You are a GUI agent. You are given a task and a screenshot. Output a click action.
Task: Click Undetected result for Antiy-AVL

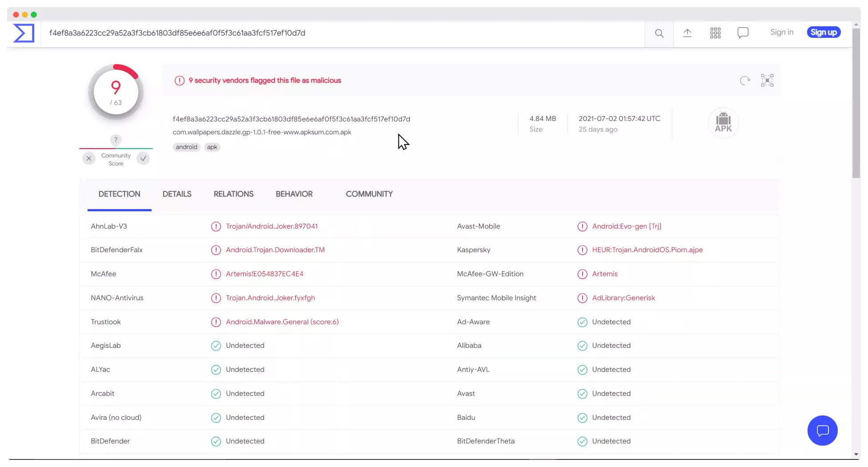point(611,370)
